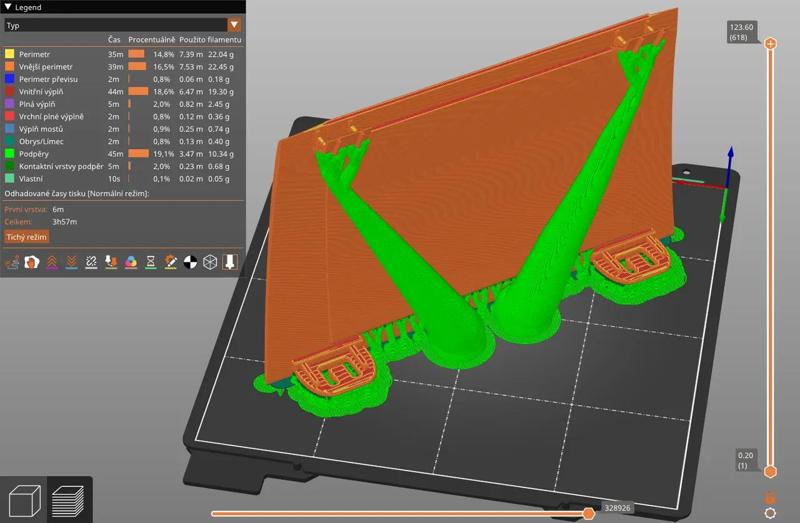Toggle visibility of Perimetr feature row
Screen dimensions: 800x523
tap(122, 54)
